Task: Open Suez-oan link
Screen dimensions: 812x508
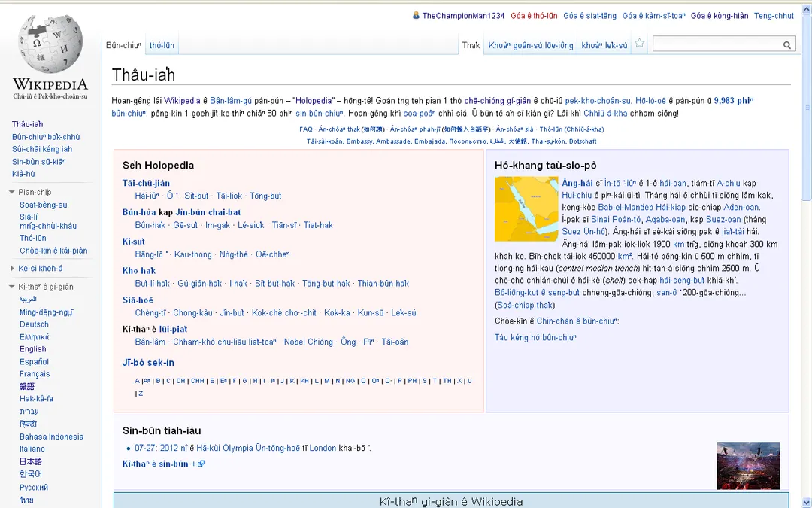Action: 723,220
